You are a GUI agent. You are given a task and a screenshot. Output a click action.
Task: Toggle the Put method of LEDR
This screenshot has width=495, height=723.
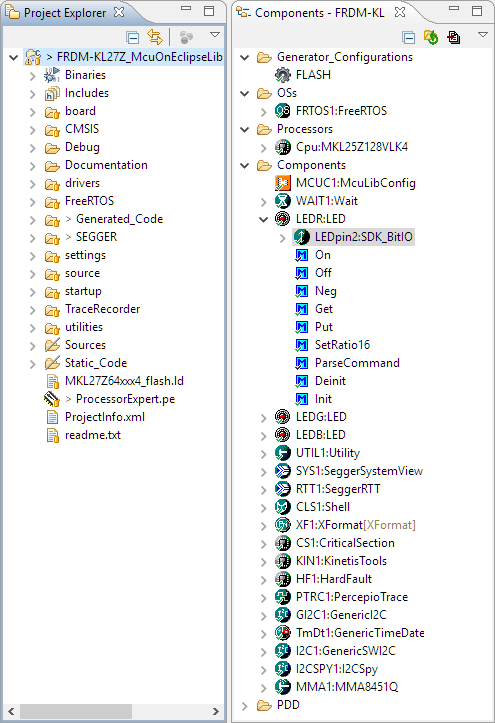tap(302, 327)
